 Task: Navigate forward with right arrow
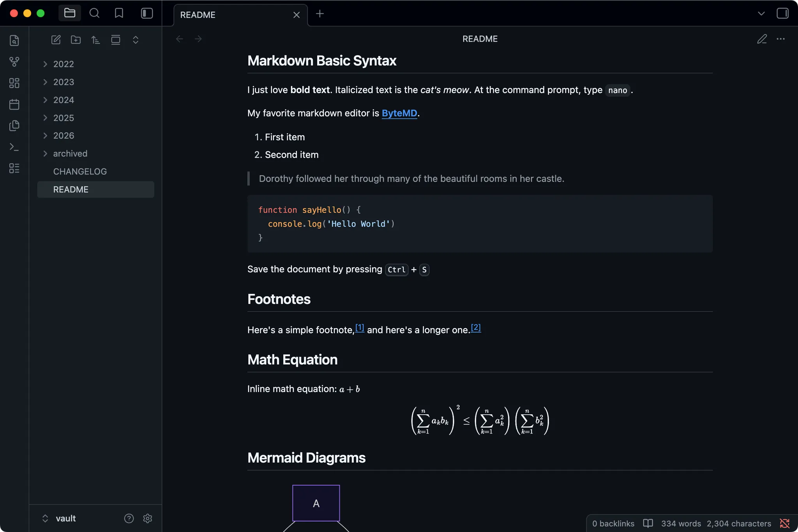(198, 39)
